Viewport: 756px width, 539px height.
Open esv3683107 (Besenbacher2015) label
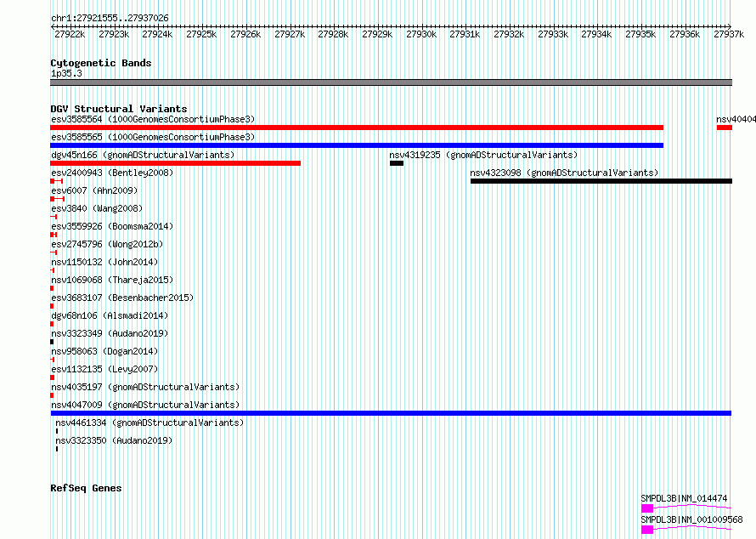click(x=122, y=298)
